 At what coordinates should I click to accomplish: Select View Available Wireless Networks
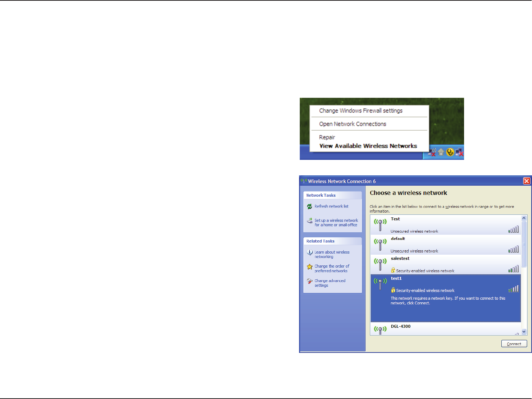point(368,146)
